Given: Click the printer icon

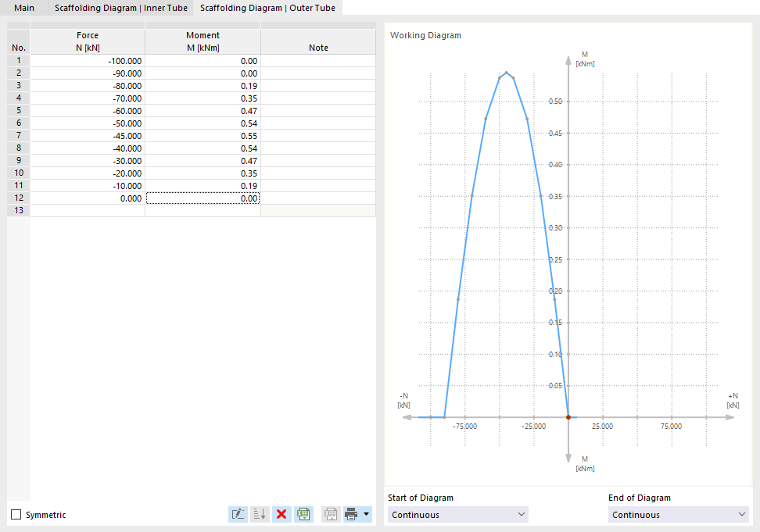Looking at the screenshot, I should coord(351,514).
